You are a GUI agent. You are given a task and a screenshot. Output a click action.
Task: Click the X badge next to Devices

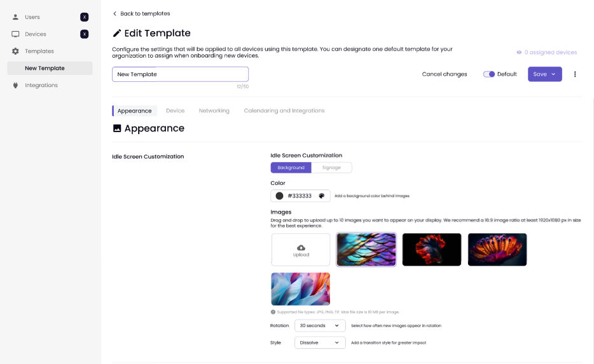(x=85, y=34)
